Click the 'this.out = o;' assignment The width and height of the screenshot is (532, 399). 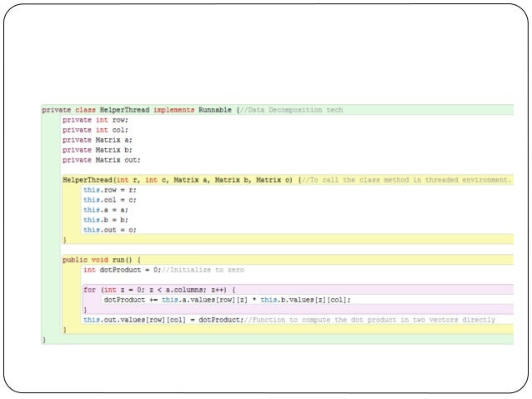tap(109, 230)
